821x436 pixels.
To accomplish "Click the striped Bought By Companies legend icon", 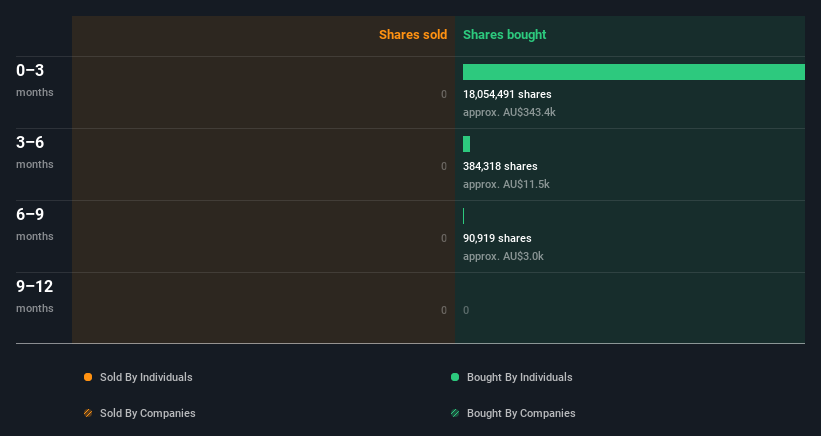I will pyautogui.click(x=455, y=413).
